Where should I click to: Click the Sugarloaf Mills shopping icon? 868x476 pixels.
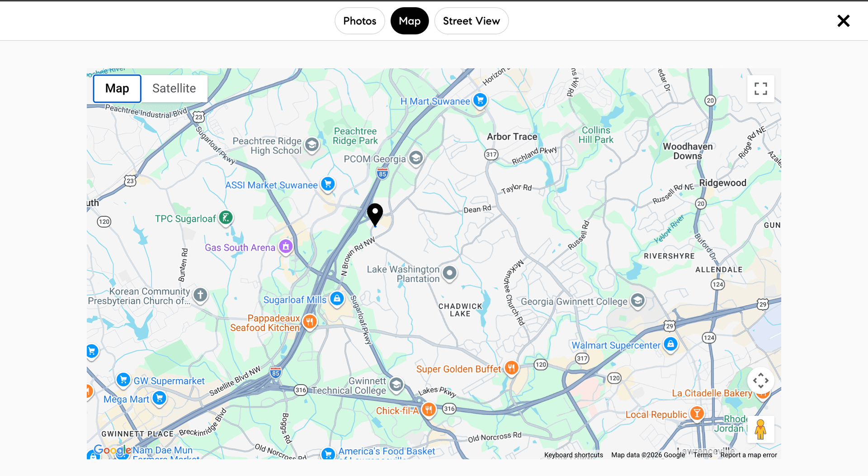pyautogui.click(x=337, y=299)
